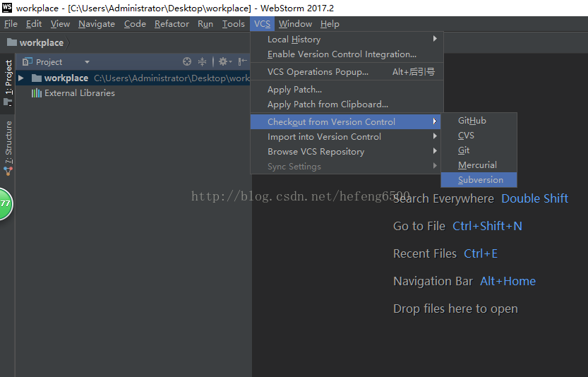Click the Ctrl+E shortcut text
The height and width of the screenshot is (377, 588).
481,253
